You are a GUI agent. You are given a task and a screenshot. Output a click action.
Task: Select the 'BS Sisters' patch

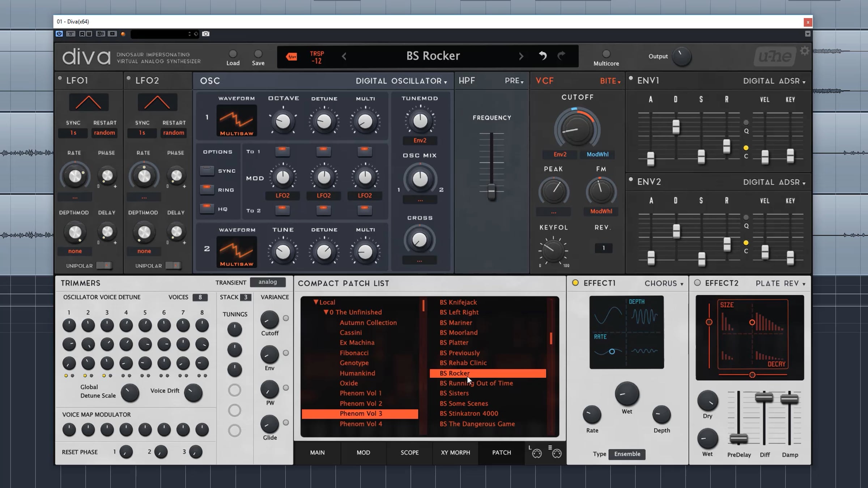(x=454, y=393)
